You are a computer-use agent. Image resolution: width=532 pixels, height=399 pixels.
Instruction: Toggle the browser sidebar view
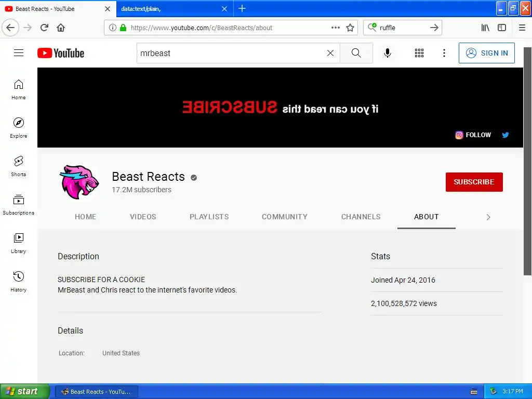[x=502, y=28]
